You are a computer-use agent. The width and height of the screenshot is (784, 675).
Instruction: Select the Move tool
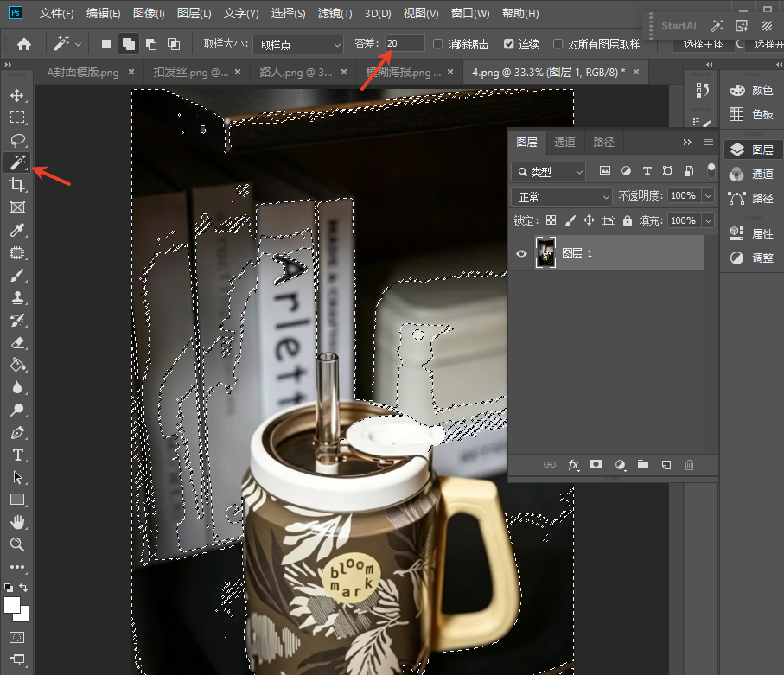(x=17, y=95)
